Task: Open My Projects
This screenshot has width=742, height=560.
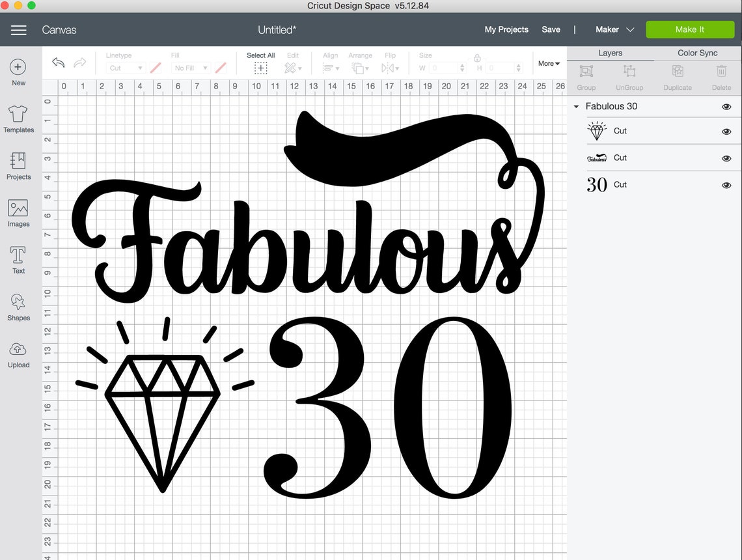Action: (x=506, y=29)
